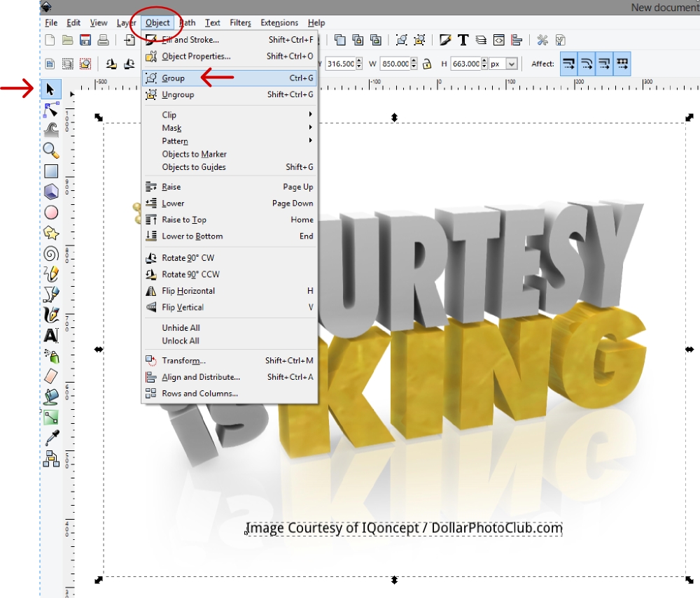The width and height of the screenshot is (700, 598).
Task: Select the Calligraphy tool
Action: coord(51,315)
